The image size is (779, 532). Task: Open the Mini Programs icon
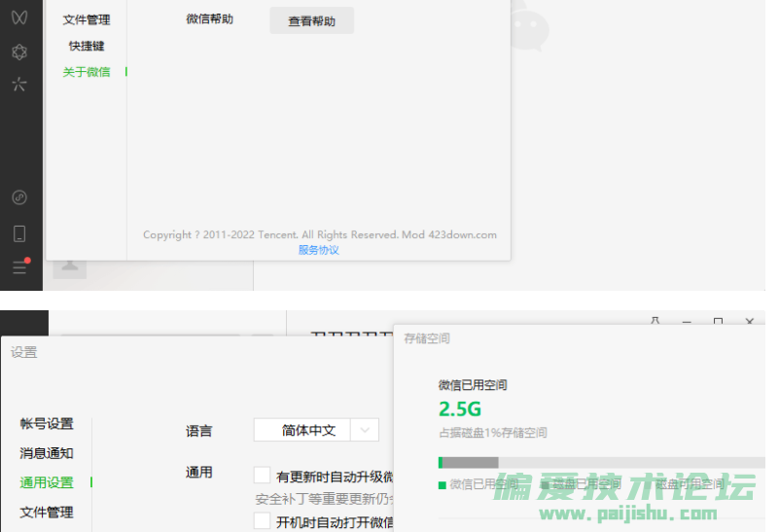click(x=19, y=197)
